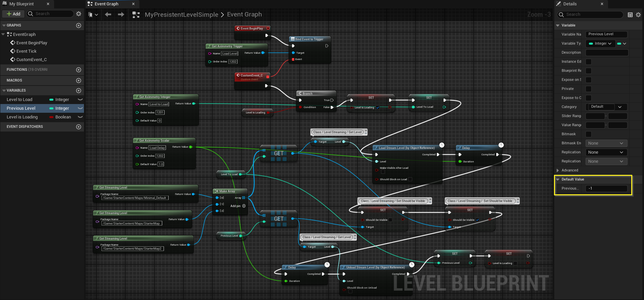Click Integer type pill of Level to Load
This screenshot has width=644, height=300.
click(59, 100)
